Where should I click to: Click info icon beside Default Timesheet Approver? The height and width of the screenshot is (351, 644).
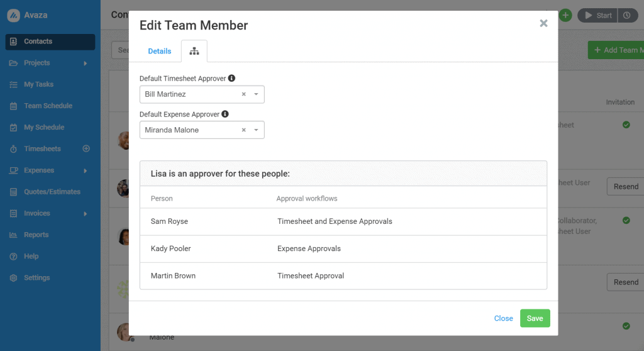(x=231, y=79)
